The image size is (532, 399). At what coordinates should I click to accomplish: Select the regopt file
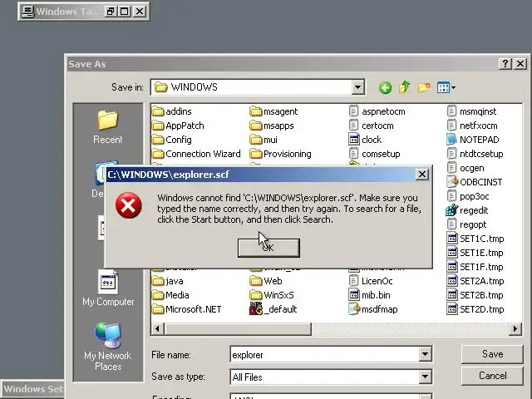coord(466,224)
